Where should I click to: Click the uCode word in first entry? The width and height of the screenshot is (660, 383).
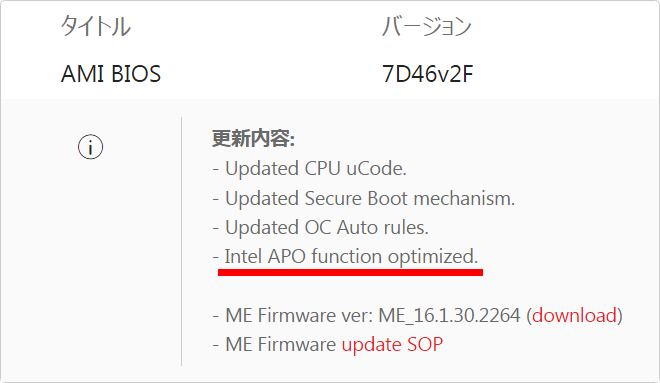pyautogui.click(x=376, y=168)
